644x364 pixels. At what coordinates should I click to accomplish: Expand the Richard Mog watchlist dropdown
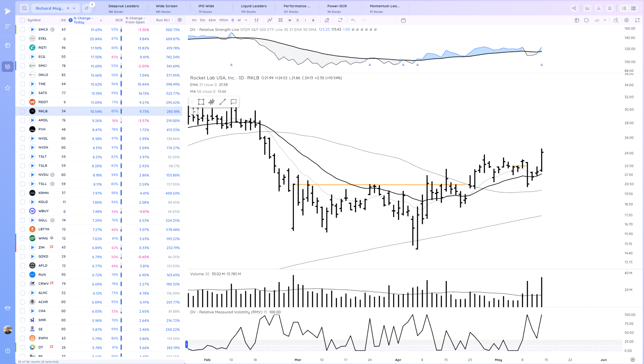(74, 8)
